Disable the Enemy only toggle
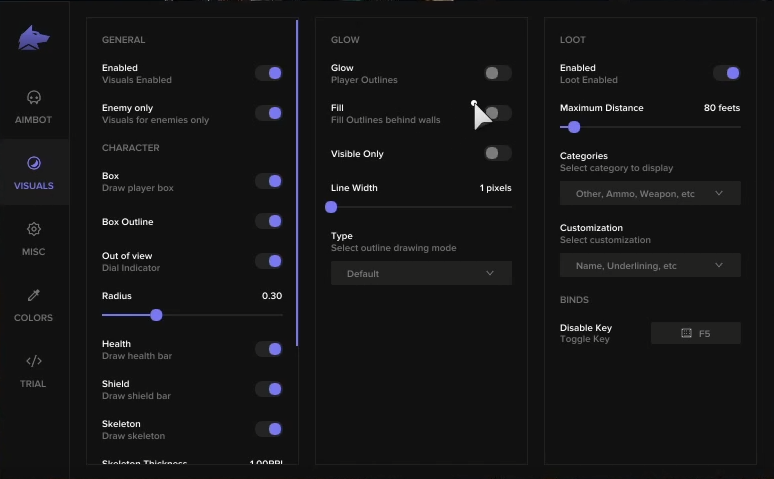774x479 pixels. tap(268, 113)
